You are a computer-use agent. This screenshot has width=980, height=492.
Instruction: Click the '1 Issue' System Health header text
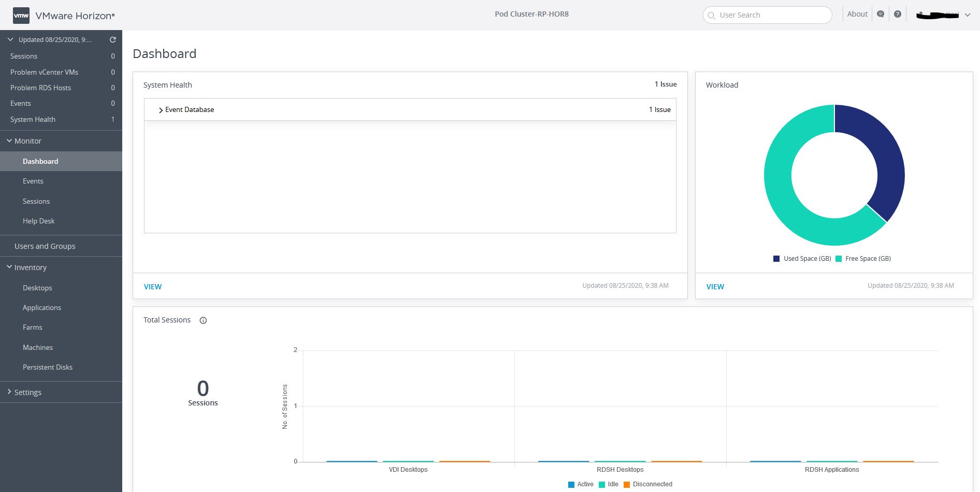pyautogui.click(x=666, y=84)
